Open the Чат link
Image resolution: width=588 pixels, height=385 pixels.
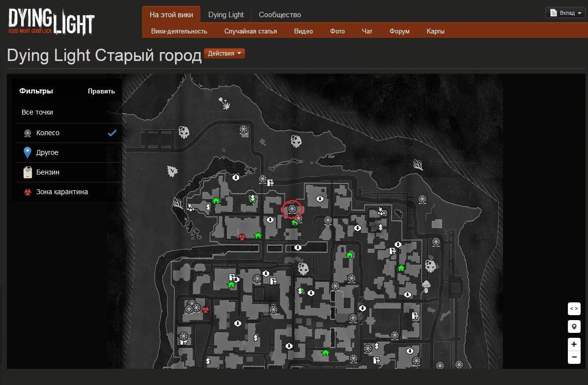[x=367, y=31]
